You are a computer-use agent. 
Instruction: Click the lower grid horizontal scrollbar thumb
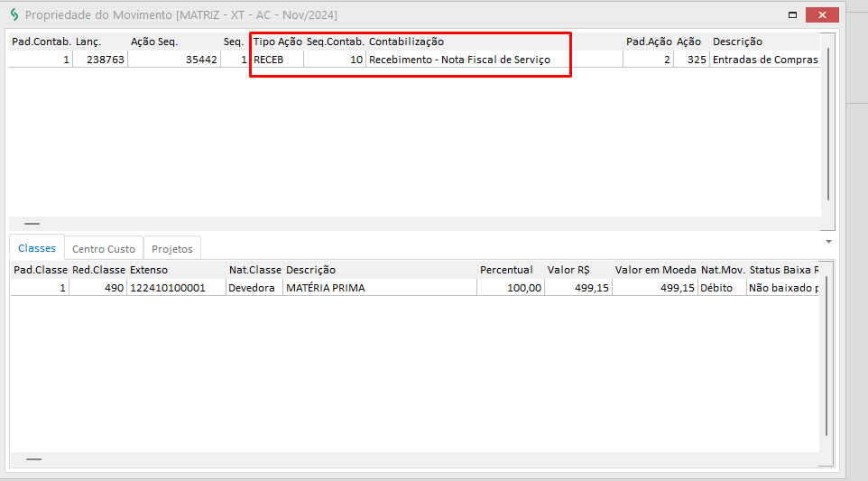(x=33, y=459)
